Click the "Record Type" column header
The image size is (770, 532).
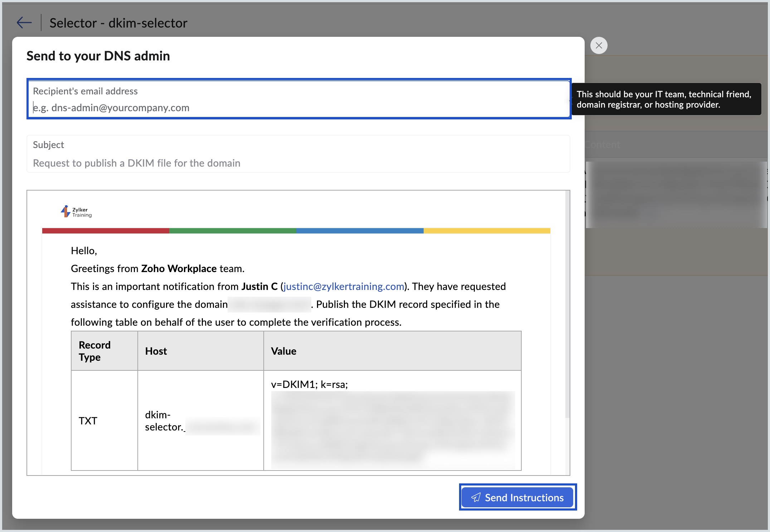pyautogui.click(x=104, y=351)
